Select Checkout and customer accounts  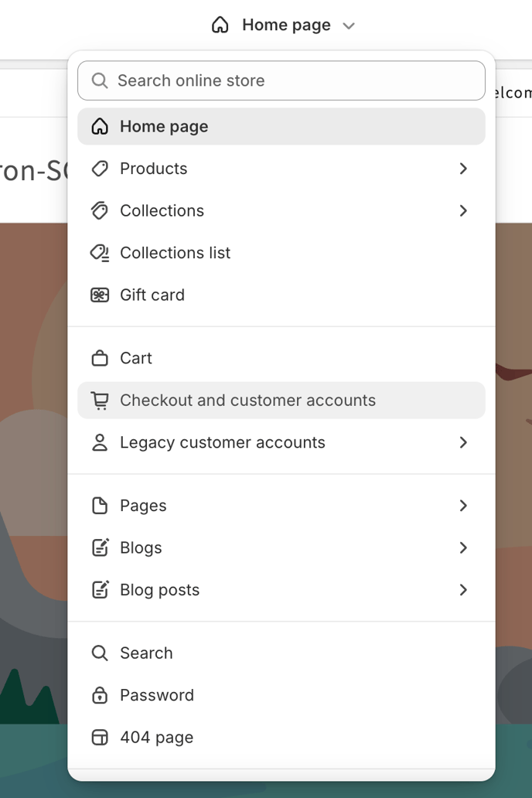[x=281, y=401]
